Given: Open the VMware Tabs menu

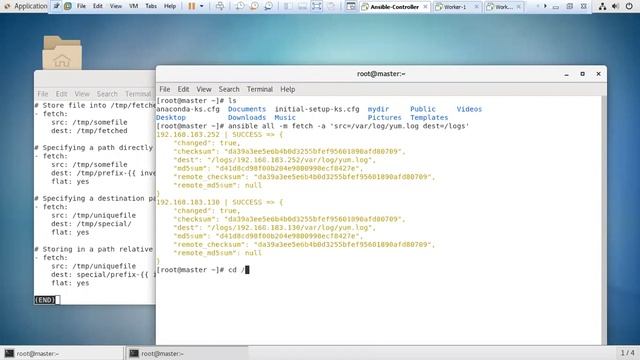Looking at the screenshot, I should pyautogui.click(x=151, y=6).
